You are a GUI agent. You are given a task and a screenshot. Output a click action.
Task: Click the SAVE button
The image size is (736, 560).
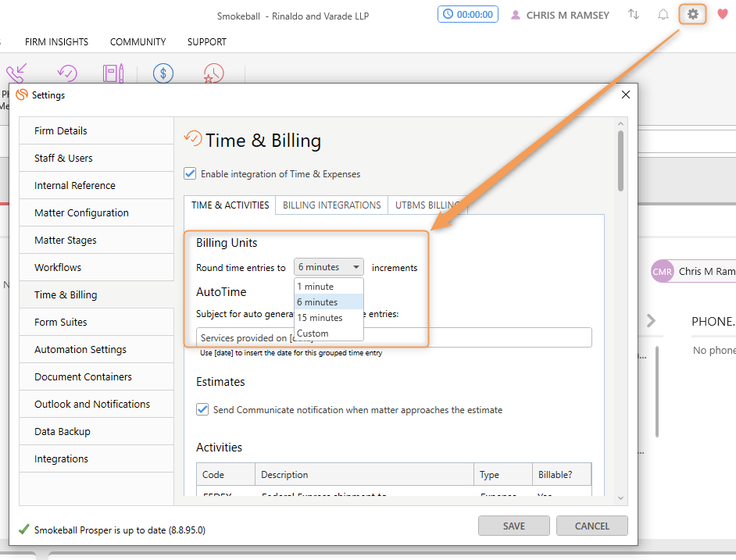(x=514, y=526)
